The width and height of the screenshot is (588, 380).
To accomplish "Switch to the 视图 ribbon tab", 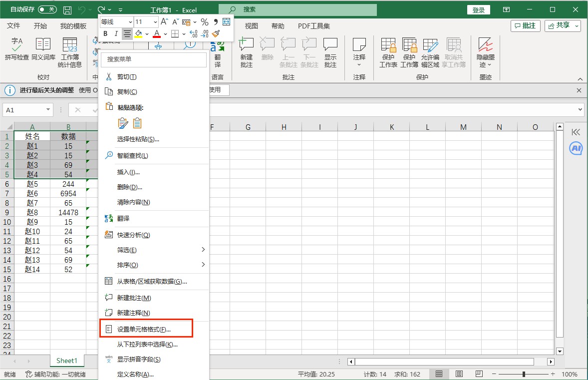I will point(251,26).
